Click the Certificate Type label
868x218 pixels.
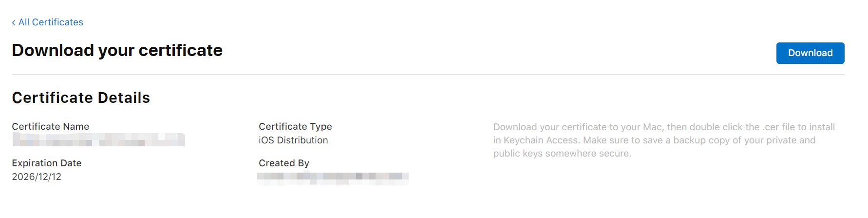(x=295, y=126)
